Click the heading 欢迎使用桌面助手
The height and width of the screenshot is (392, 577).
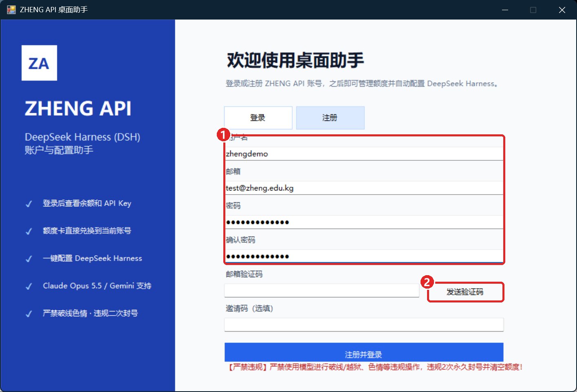tap(295, 60)
